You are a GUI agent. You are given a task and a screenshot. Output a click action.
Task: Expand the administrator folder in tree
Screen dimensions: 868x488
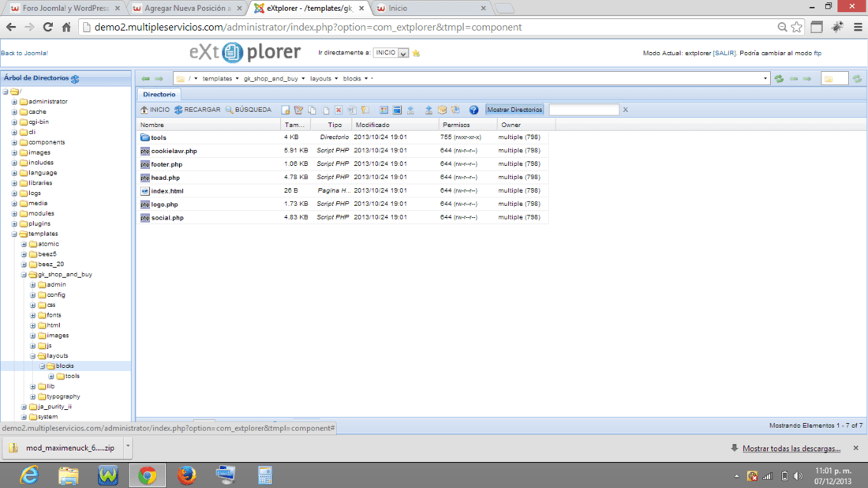pyautogui.click(x=14, y=102)
